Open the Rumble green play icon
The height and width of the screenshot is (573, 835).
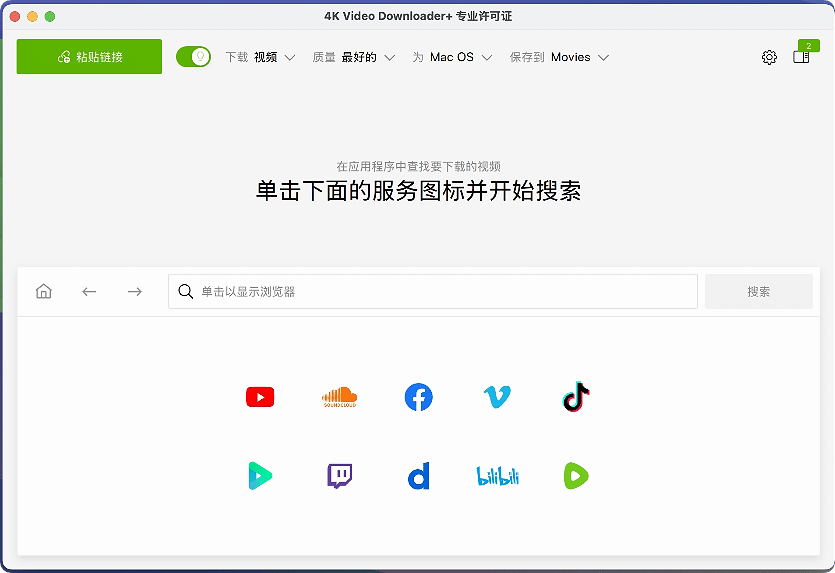click(576, 476)
